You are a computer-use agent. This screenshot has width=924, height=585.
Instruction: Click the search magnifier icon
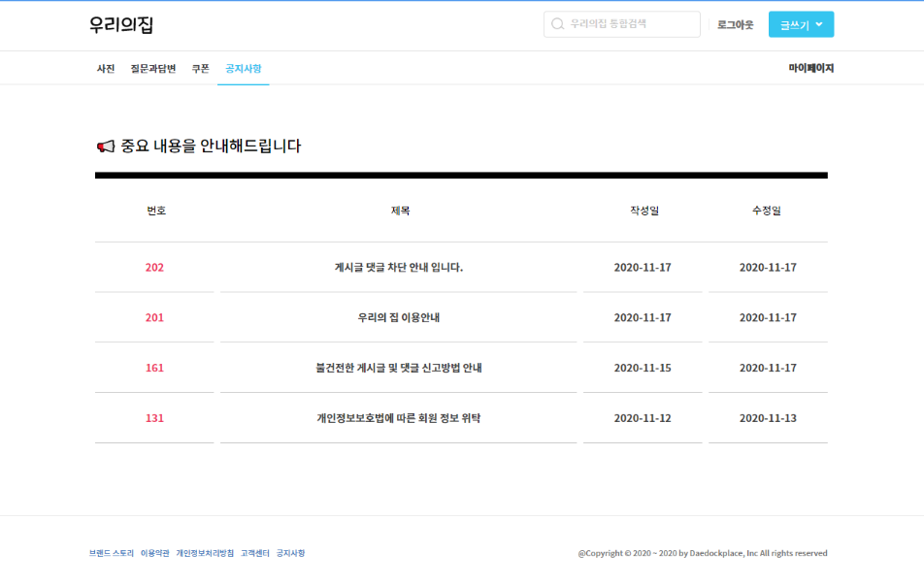tap(555, 24)
